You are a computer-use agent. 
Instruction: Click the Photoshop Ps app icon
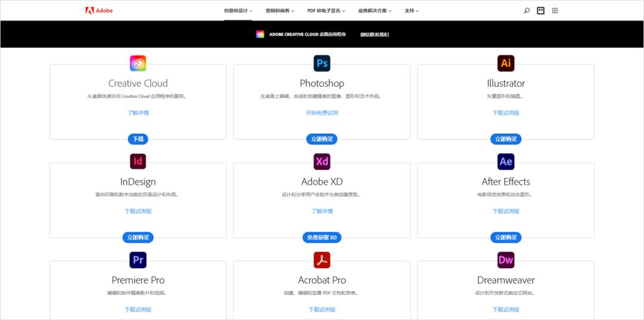[x=322, y=63]
